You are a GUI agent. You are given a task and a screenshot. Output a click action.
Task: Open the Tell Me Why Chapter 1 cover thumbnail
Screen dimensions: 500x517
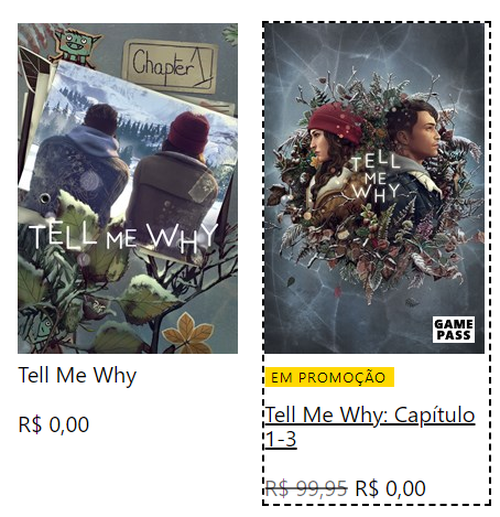pyautogui.click(x=128, y=188)
